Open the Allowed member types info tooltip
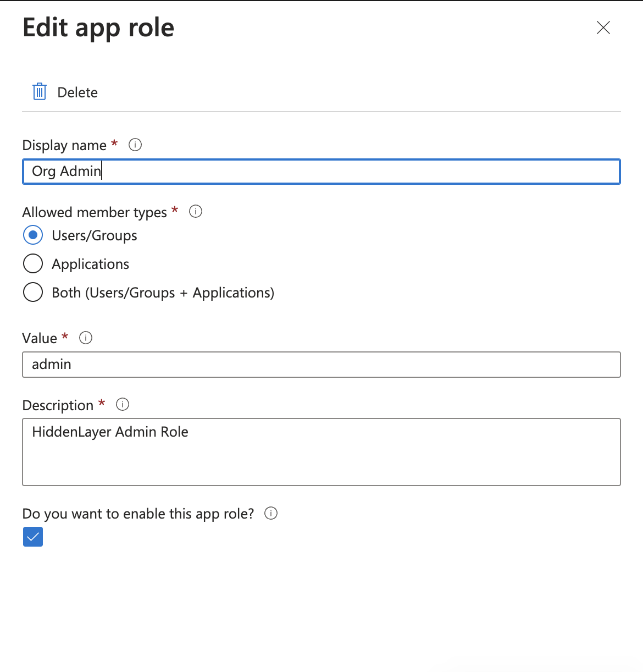The height and width of the screenshot is (672, 643). (x=196, y=211)
